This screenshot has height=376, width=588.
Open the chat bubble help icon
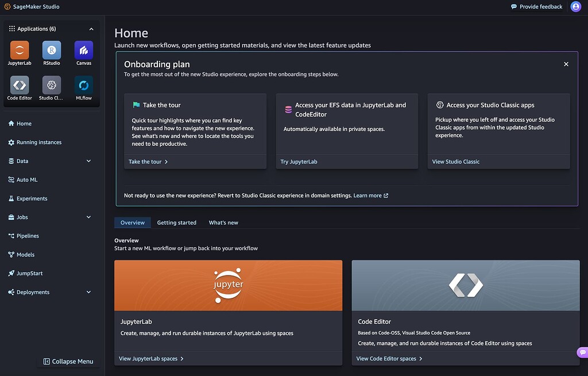tap(582, 352)
